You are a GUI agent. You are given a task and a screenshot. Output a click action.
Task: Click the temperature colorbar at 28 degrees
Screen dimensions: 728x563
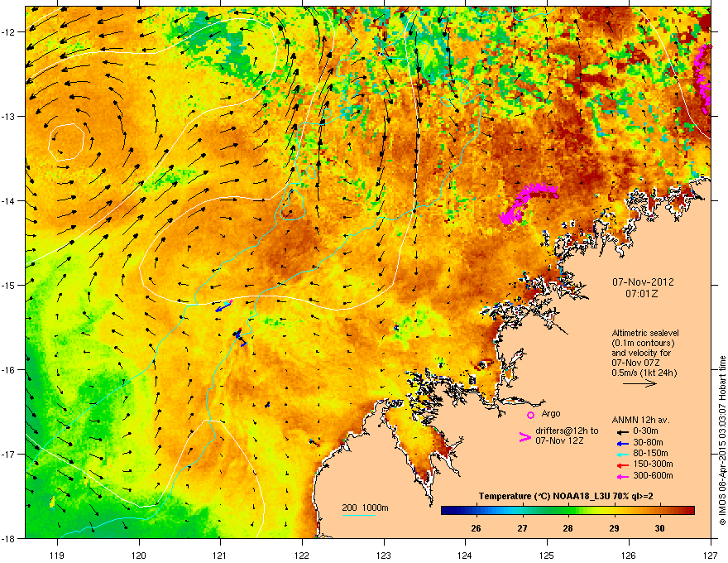[568, 511]
